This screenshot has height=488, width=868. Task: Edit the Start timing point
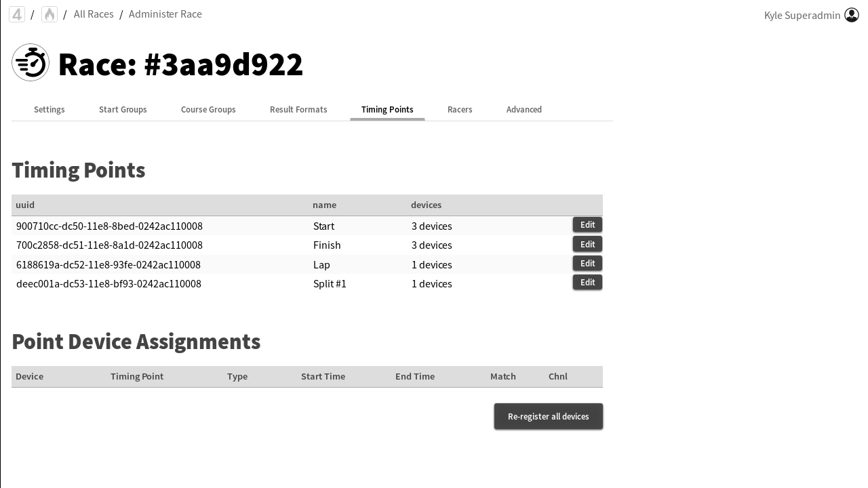[x=587, y=225]
